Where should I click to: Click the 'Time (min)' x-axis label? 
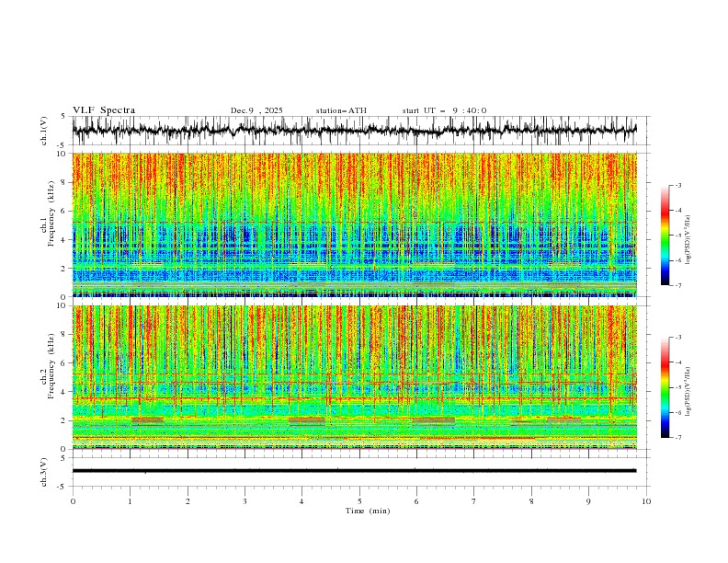click(368, 511)
